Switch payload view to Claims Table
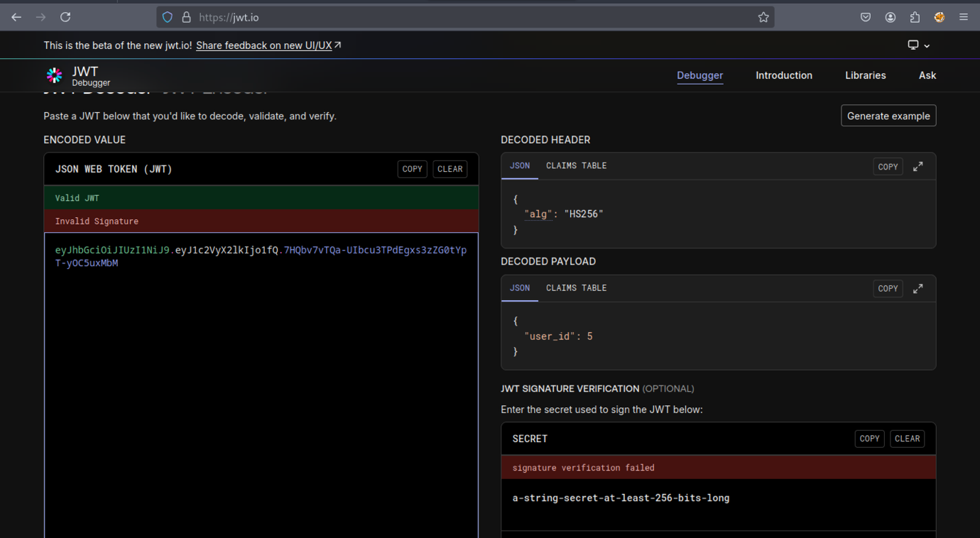This screenshot has width=980, height=538. pyautogui.click(x=576, y=288)
